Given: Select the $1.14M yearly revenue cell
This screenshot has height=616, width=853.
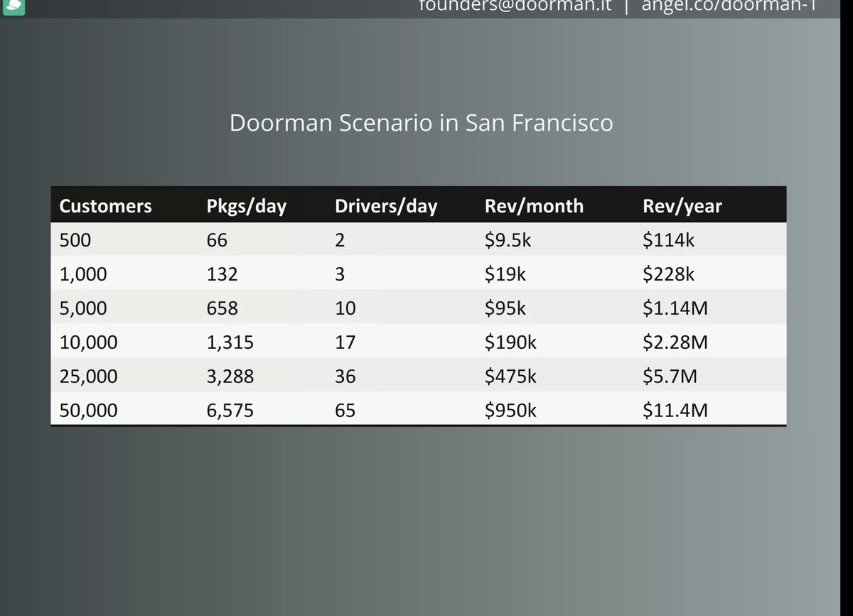Looking at the screenshot, I should 675,308.
